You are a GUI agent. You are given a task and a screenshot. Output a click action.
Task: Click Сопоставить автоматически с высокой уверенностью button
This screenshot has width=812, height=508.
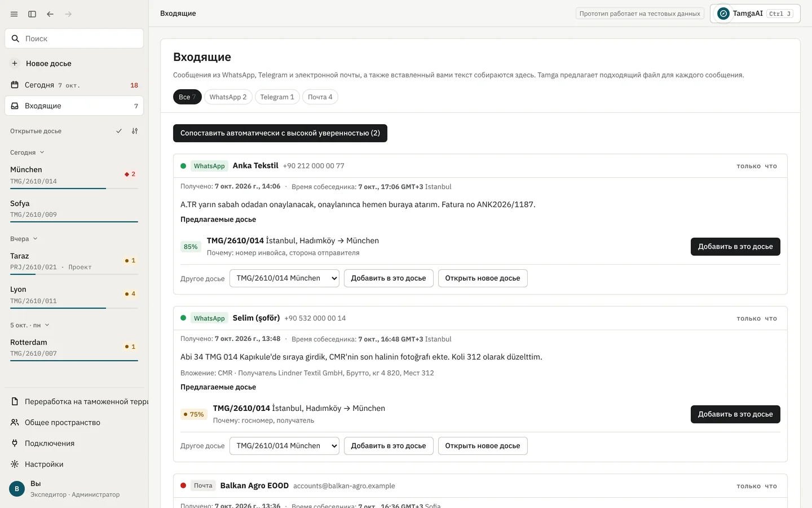280,133
